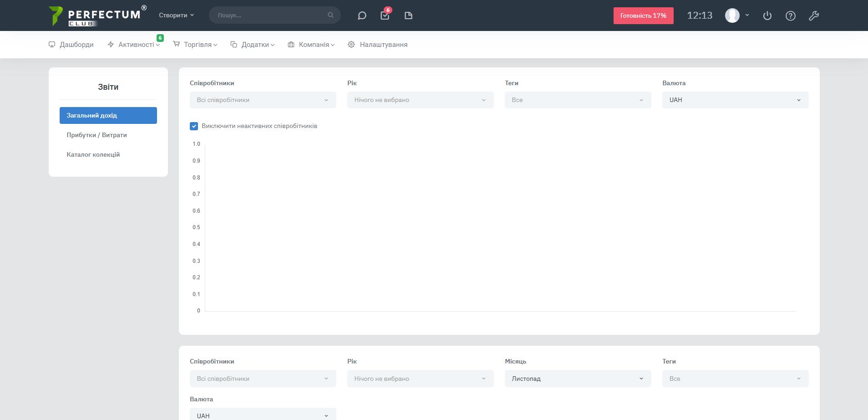Click the power logout icon

click(767, 15)
